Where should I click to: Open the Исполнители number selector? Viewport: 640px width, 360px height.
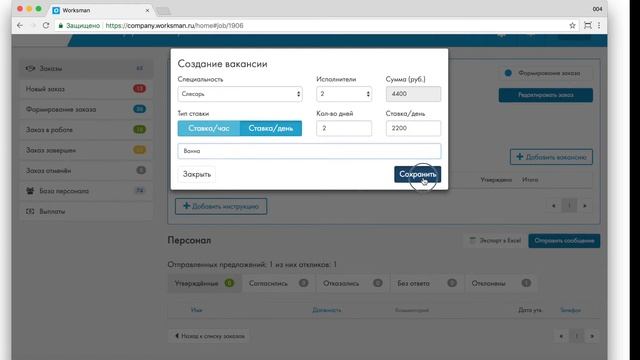click(344, 94)
